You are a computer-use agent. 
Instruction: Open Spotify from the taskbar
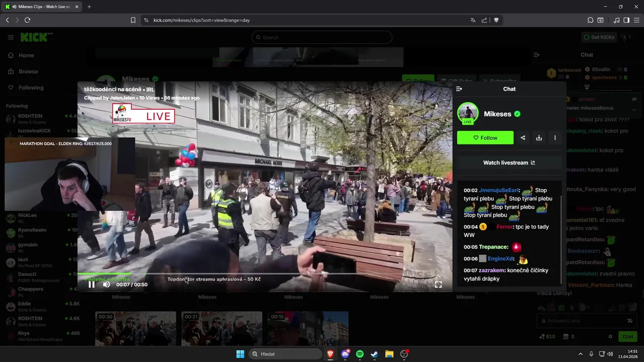point(360,354)
